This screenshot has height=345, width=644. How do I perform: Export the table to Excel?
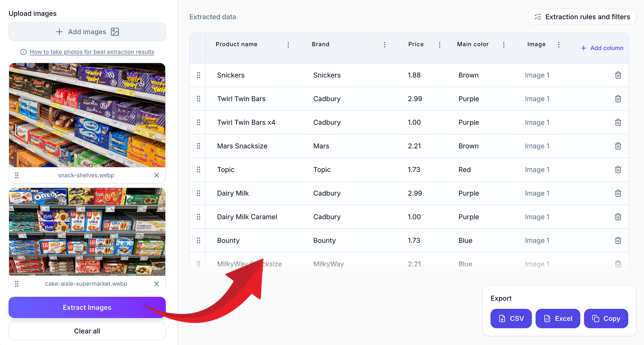tap(558, 319)
